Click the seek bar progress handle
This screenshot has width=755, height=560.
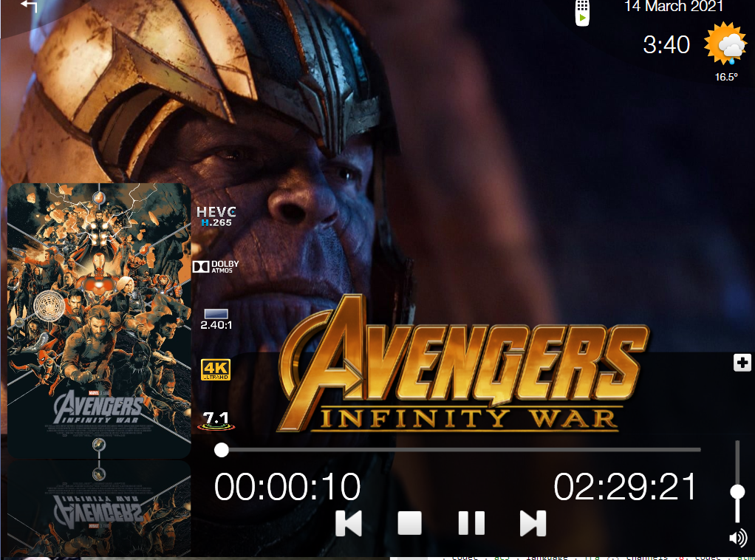click(x=222, y=450)
